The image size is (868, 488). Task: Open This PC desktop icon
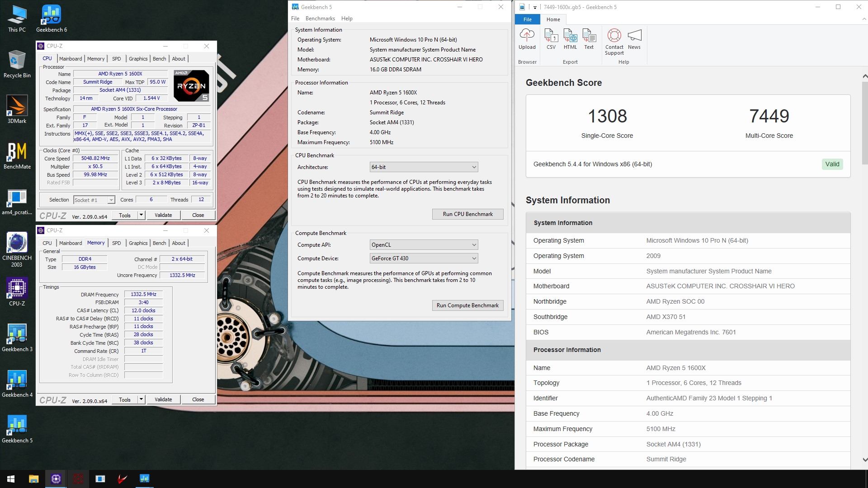17,19
